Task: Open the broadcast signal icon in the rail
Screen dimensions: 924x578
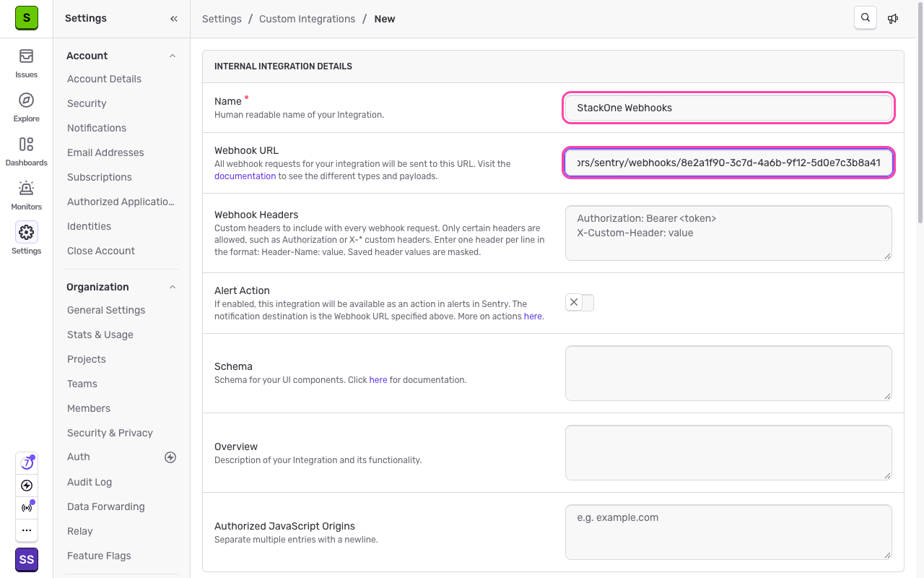Action: [27, 508]
